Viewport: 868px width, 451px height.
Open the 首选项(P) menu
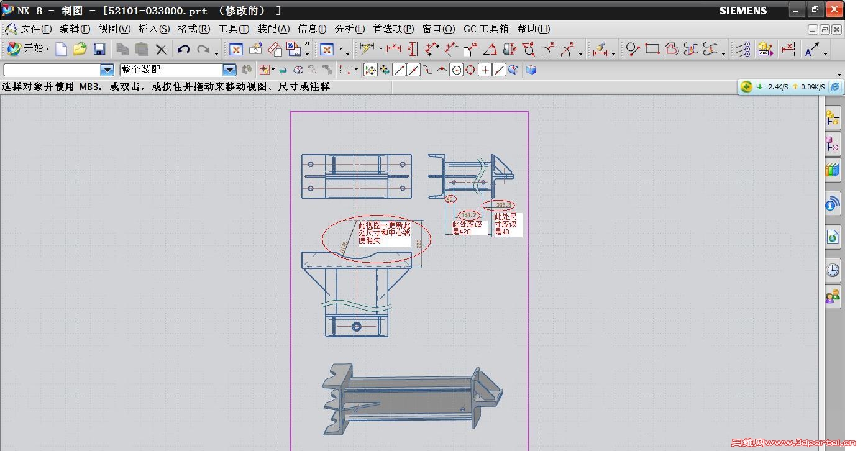(x=393, y=29)
